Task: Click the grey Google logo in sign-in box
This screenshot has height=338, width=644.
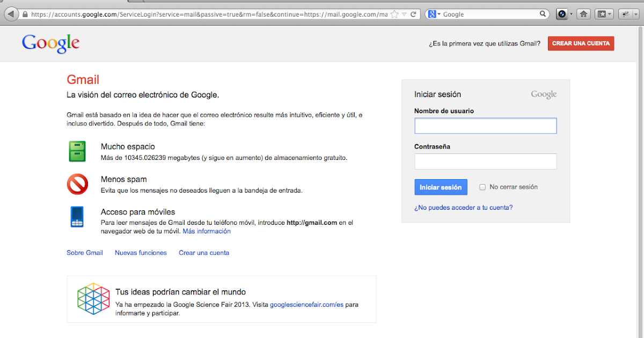Action: click(544, 94)
